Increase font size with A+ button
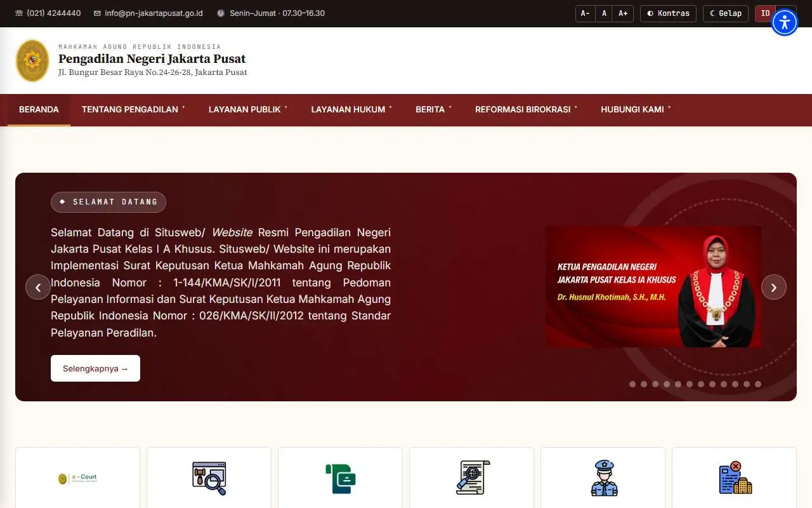Viewport: 812px width, 508px height. click(623, 13)
